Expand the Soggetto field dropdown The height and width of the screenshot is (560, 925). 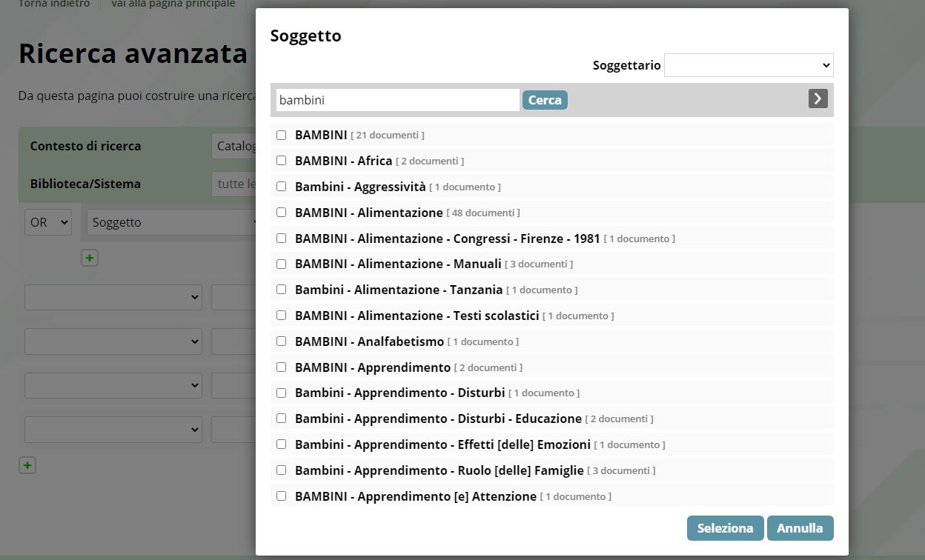pos(173,222)
